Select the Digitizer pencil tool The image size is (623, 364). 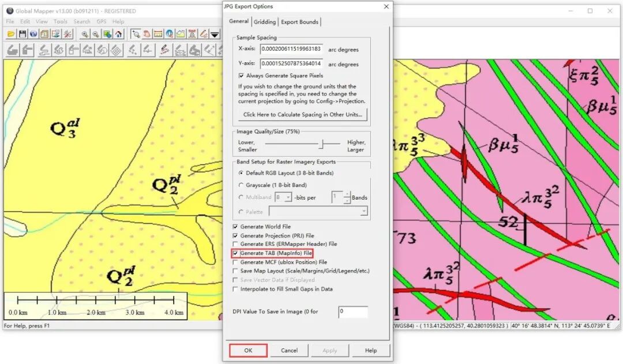204,34
